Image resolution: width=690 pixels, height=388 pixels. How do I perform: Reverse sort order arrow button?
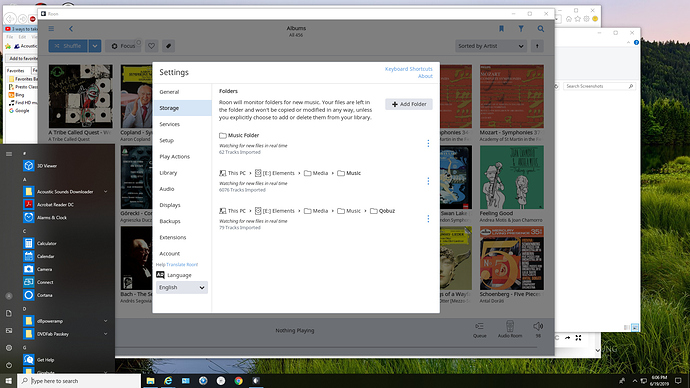pyautogui.click(x=537, y=46)
